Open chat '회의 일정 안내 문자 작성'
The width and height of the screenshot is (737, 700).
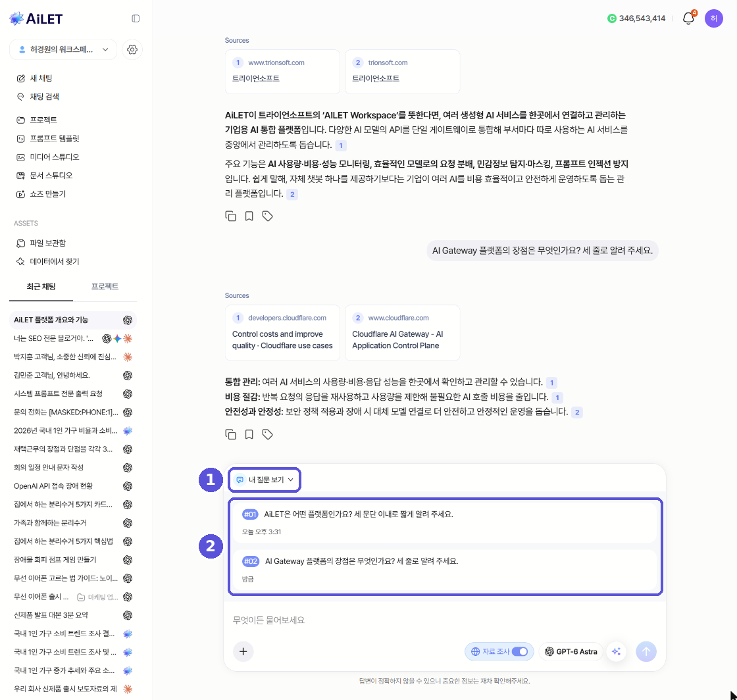coord(73,468)
